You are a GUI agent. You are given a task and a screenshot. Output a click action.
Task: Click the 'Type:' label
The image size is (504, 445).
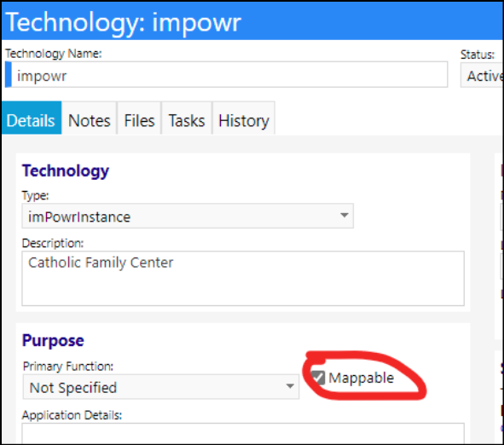pyautogui.click(x=35, y=195)
